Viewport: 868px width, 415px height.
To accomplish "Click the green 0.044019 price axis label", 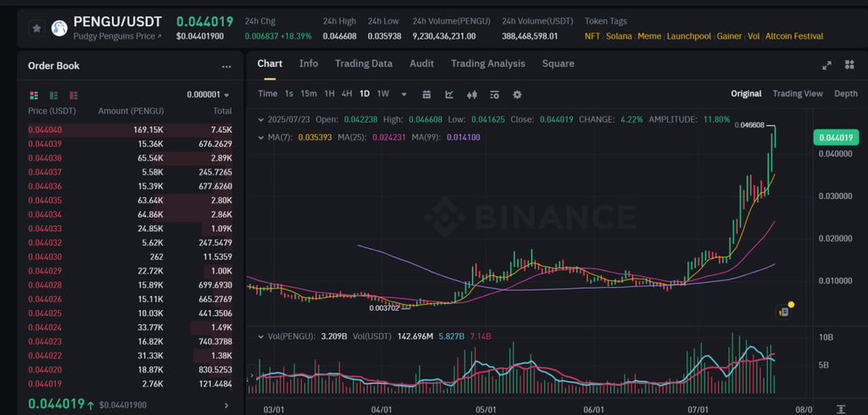I will coord(836,138).
